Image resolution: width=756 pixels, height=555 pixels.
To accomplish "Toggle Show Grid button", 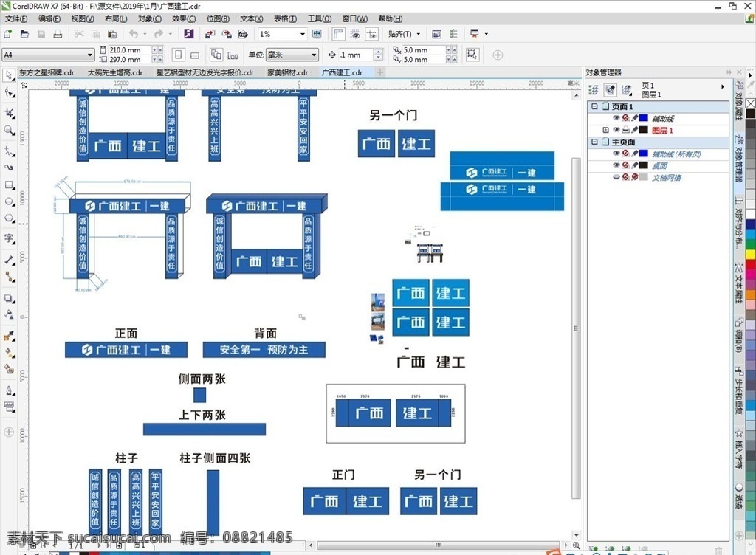I will click(x=355, y=34).
